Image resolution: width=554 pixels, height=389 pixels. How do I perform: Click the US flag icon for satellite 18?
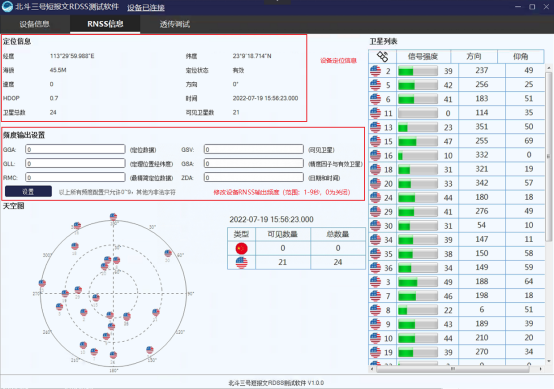[x=375, y=169]
